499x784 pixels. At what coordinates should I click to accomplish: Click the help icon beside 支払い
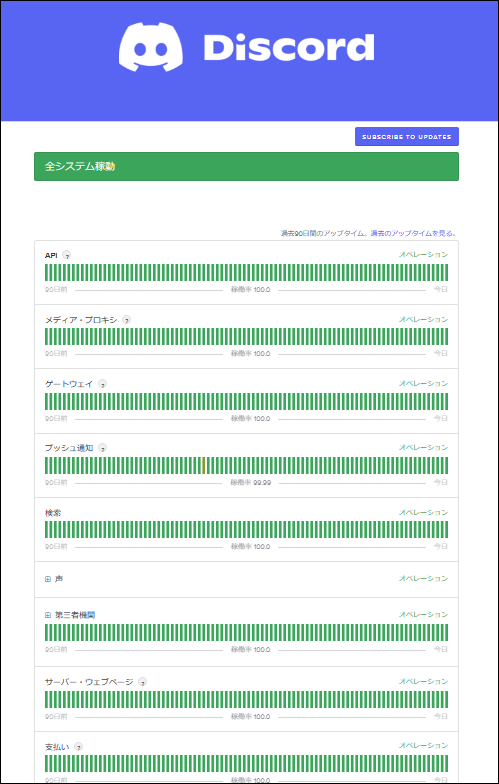pos(78,746)
